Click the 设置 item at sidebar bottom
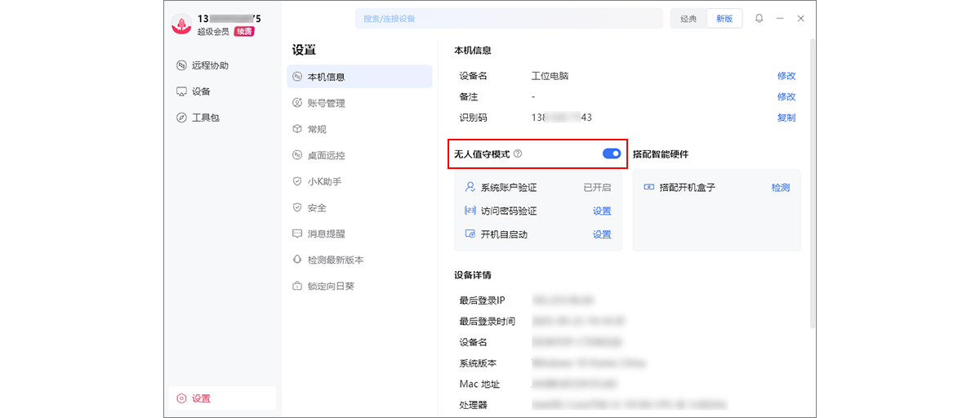980x418 pixels. (201, 398)
